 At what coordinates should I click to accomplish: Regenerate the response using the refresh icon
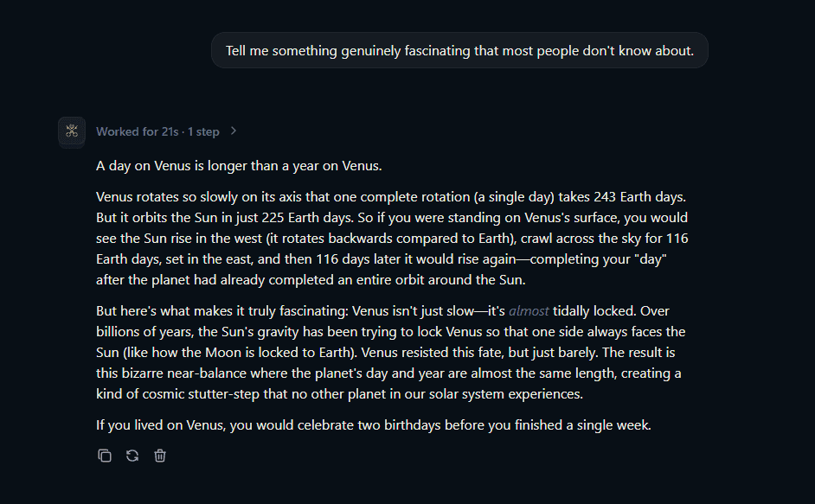(132, 456)
